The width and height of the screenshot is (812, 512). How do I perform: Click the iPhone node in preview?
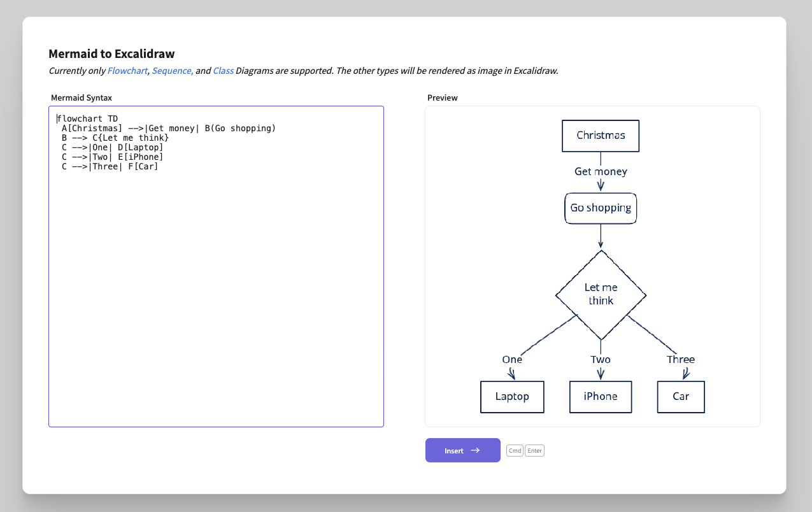601,397
